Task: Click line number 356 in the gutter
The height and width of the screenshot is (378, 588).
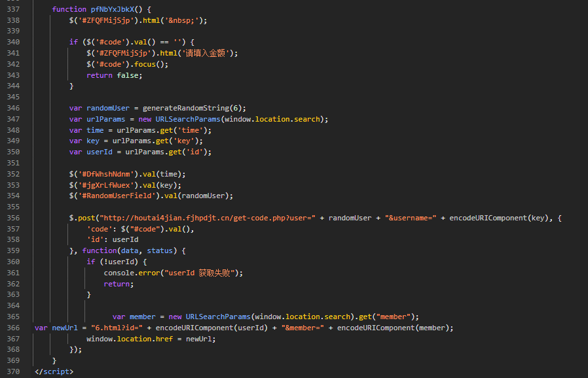Action: (13, 218)
